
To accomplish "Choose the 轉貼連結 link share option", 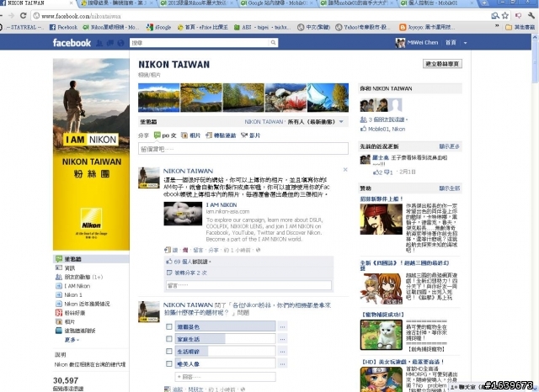I will pos(221,135).
